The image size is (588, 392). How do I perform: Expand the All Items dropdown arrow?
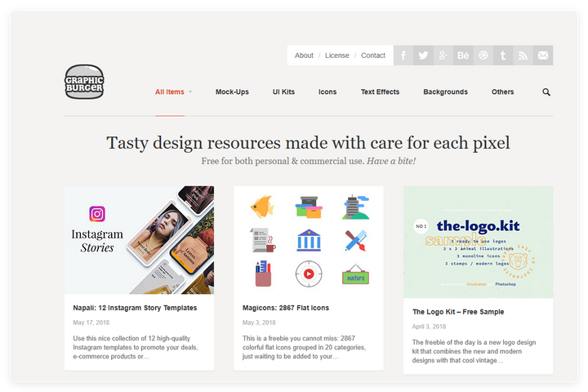190,92
